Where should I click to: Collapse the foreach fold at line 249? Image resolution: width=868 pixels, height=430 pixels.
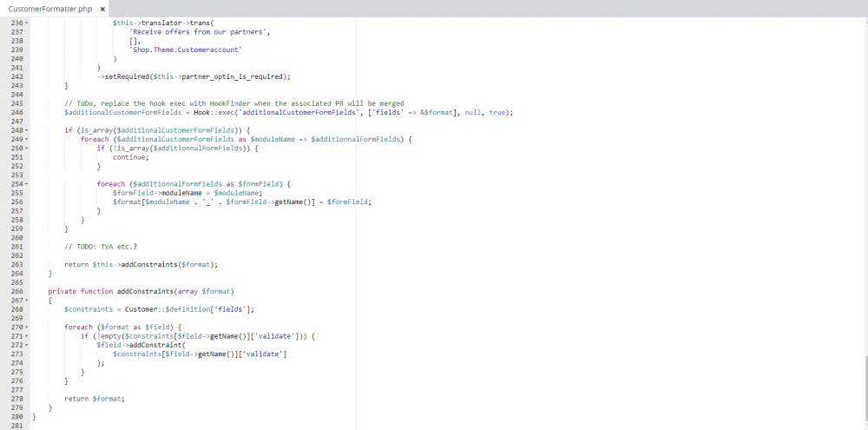27,139
